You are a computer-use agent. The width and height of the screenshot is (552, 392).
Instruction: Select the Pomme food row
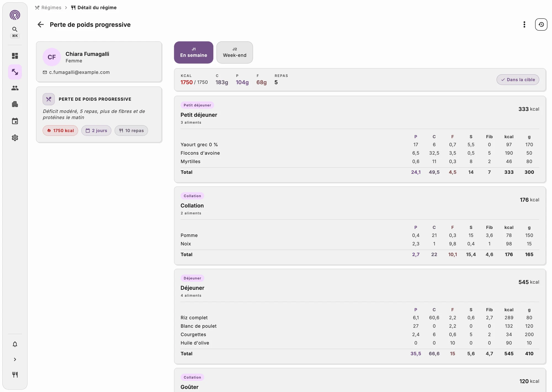click(x=360, y=235)
